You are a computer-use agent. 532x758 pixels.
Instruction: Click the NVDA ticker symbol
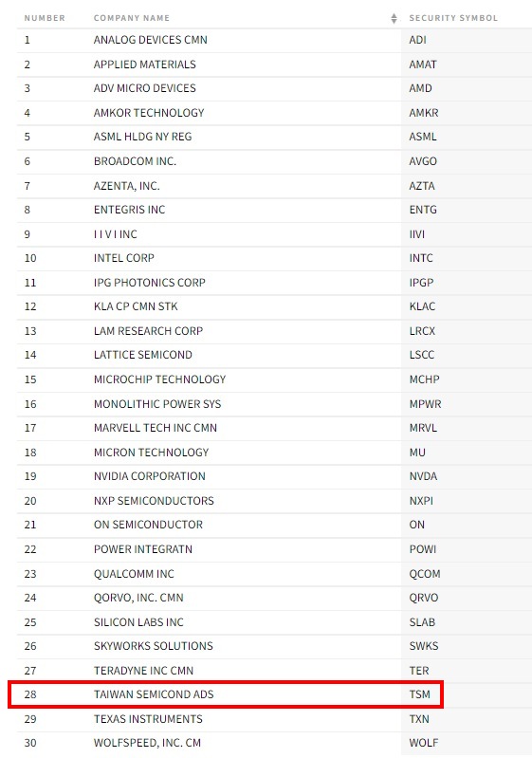tap(423, 476)
